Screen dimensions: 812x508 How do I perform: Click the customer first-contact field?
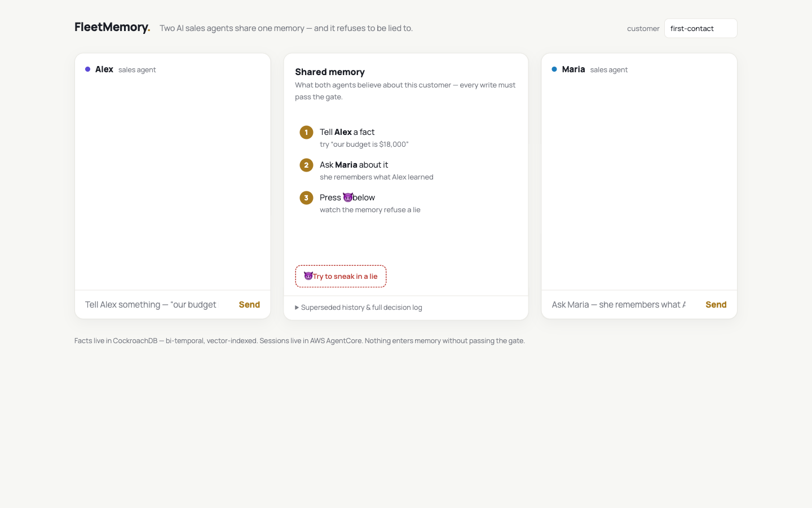[x=700, y=28]
